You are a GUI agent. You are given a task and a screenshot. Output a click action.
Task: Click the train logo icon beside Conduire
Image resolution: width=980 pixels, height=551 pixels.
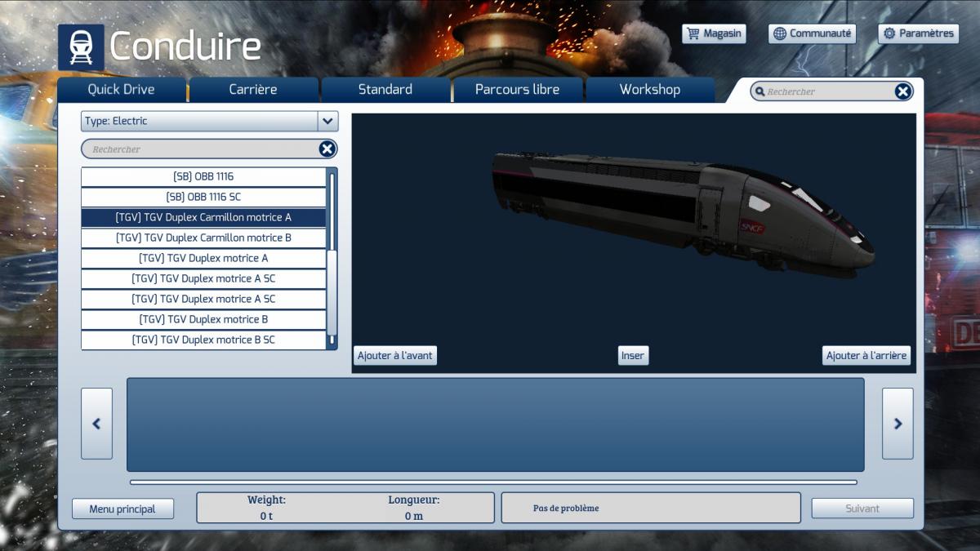[x=81, y=47]
